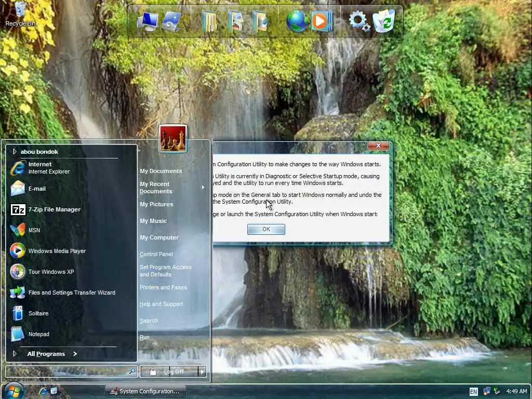The image size is (532, 399).
Task: Open Help and Support
Action: click(x=161, y=304)
